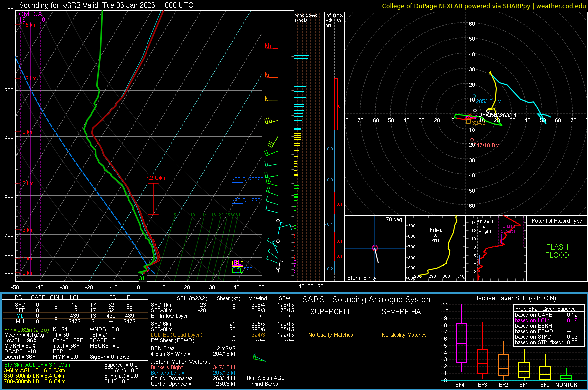Click the green 1km & 6km wind barb icon

(259, 357)
